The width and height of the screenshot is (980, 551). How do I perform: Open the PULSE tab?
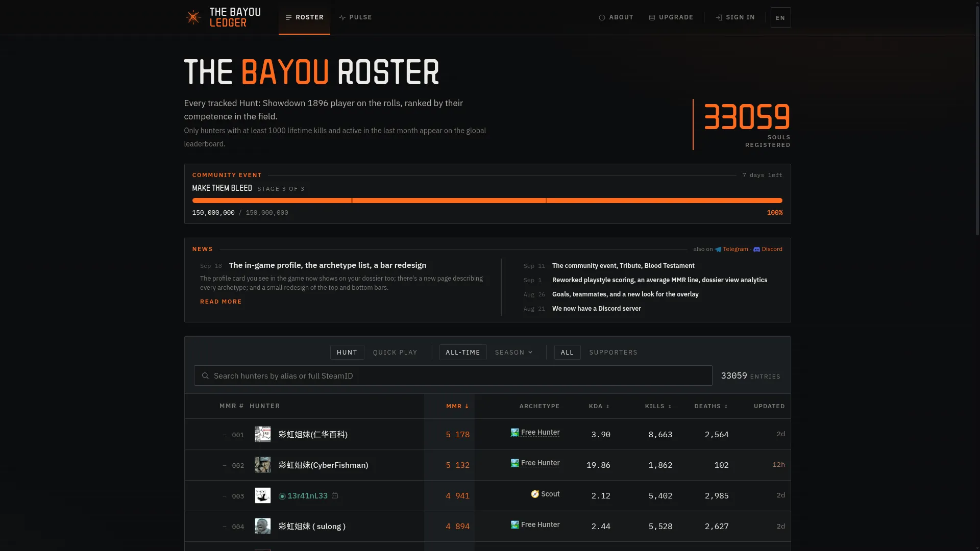(355, 17)
